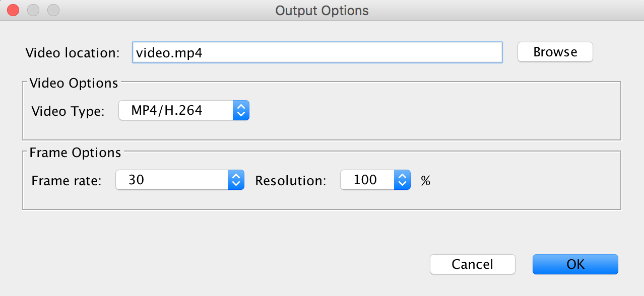The height and width of the screenshot is (296, 644).
Task: Cancel the Output Options dialog
Action: click(472, 264)
